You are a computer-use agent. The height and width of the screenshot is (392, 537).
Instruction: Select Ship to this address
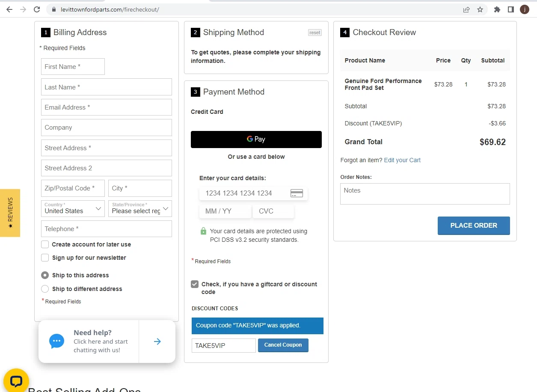click(45, 275)
